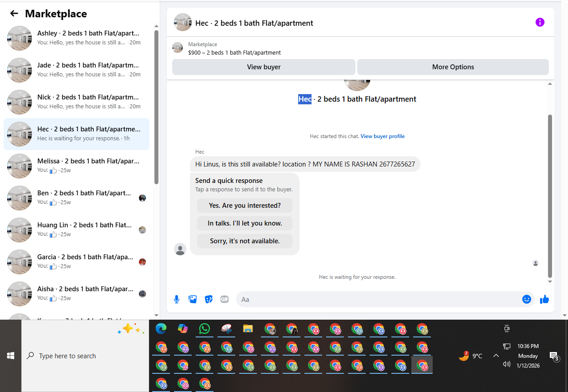Open the chat with Melissa
568x392 pixels.
click(76, 166)
